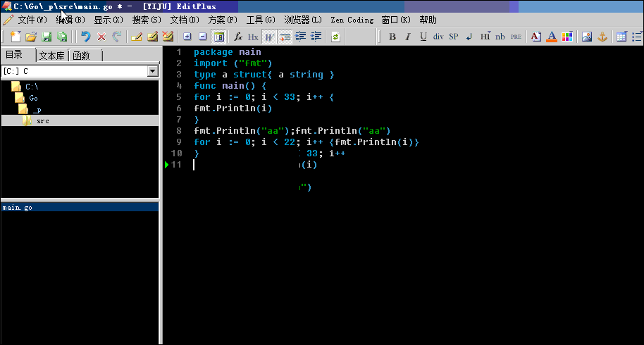Screen dimensions: 644x345
Task: Click the Hx hex viewer icon
Action: point(253,37)
